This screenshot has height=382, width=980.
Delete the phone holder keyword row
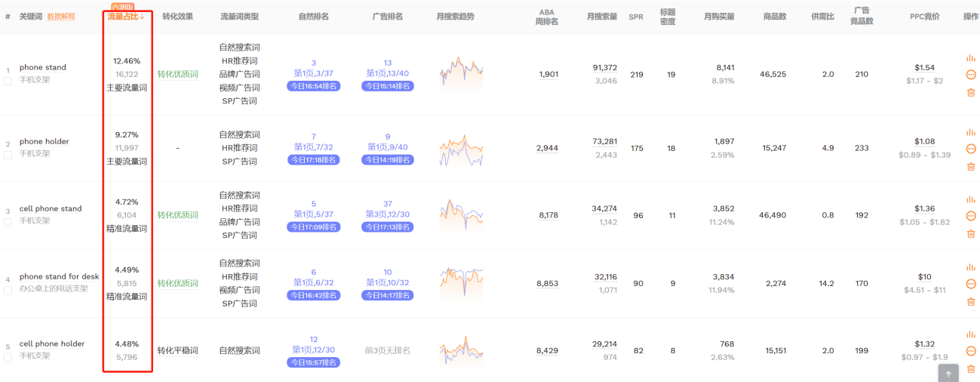click(x=970, y=166)
